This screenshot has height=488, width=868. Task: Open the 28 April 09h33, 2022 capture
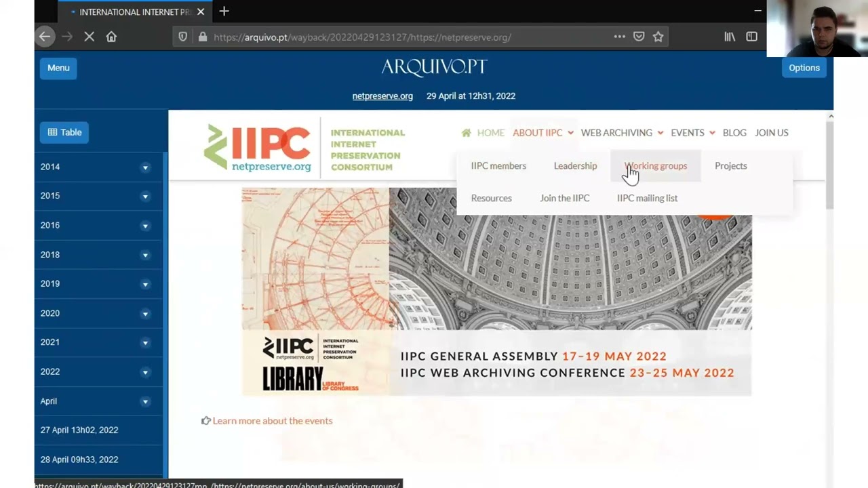pos(79,460)
